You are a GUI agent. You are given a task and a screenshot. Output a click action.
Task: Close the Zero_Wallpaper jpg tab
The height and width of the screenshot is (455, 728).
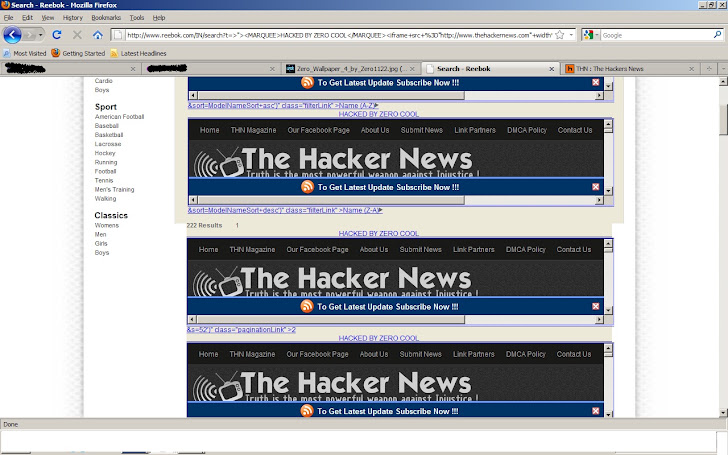(x=412, y=69)
